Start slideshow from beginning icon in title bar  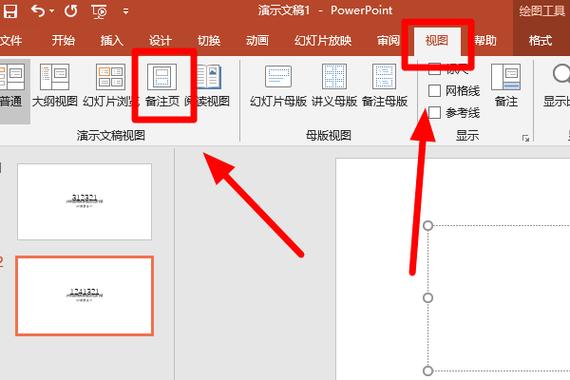[99, 11]
